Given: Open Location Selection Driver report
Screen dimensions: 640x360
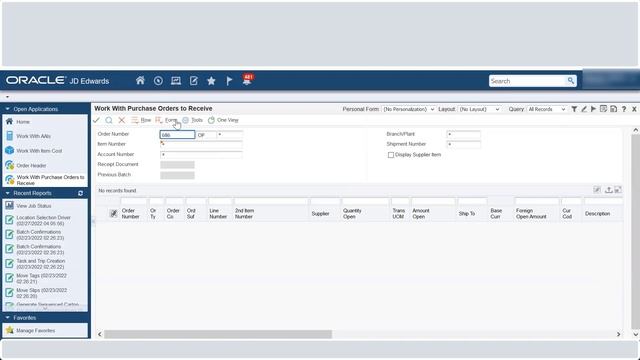Looking at the screenshot, I should click(44, 220).
